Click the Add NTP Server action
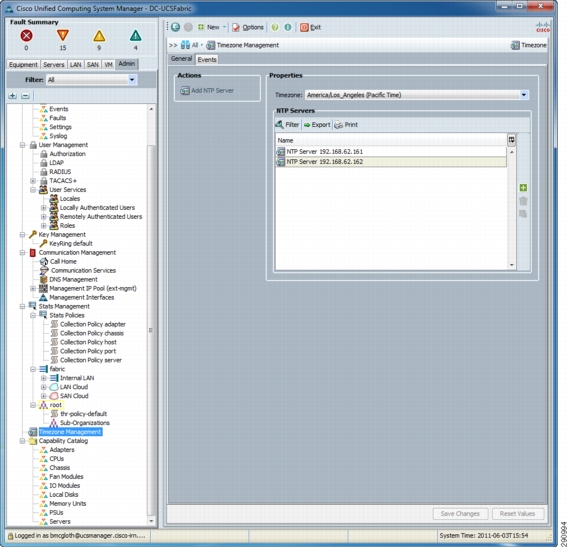This screenshot has width=576, height=559. point(207,90)
